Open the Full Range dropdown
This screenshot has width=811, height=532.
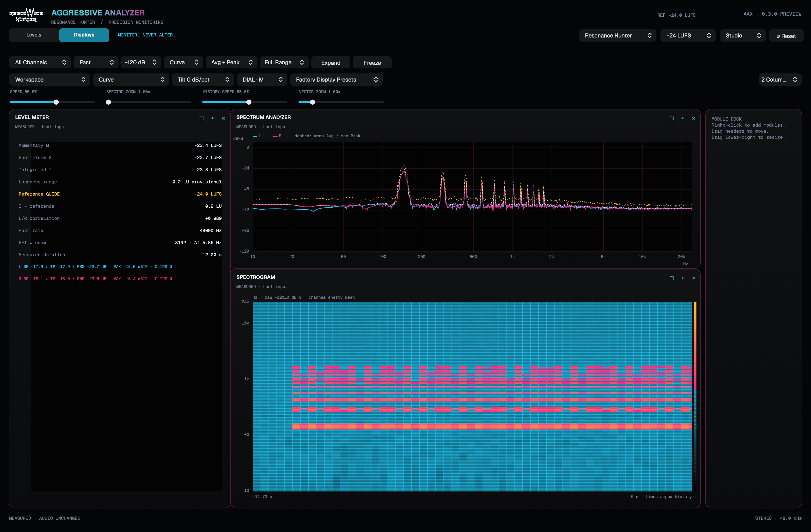tap(284, 62)
